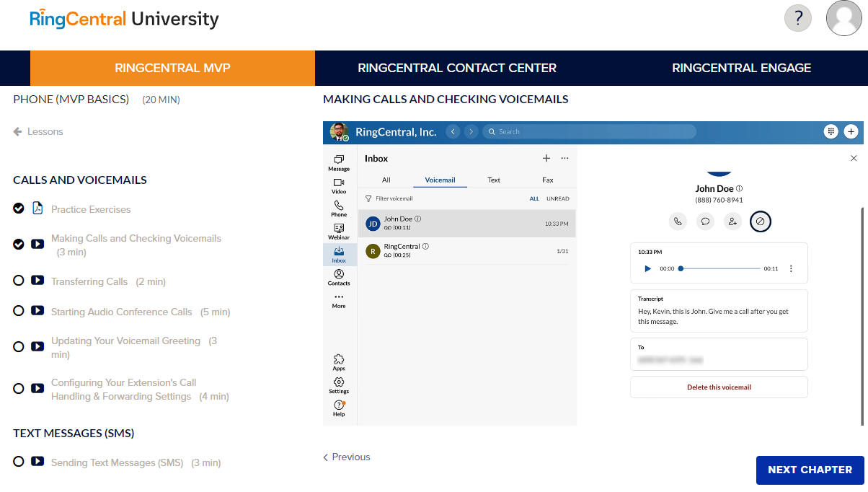Toggle completion circle for Configuring Call Handling
Image resolution: width=868 pixels, height=492 pixels.
point(19,388)
